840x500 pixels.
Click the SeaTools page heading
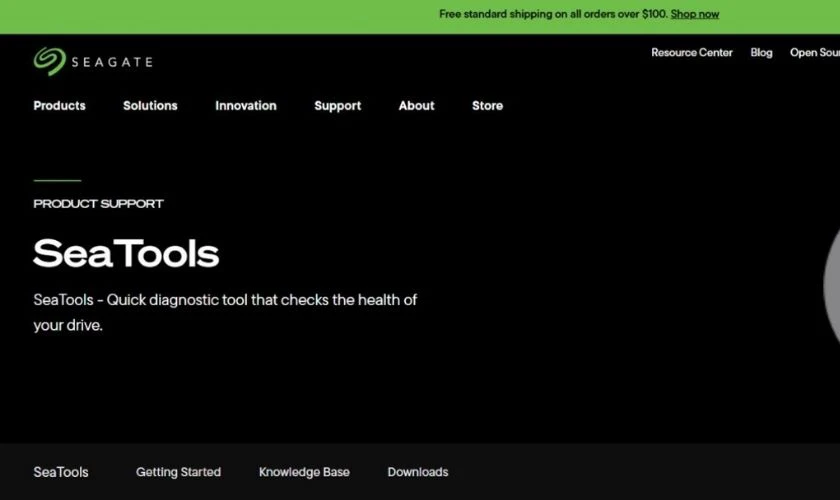click(126, 253)
